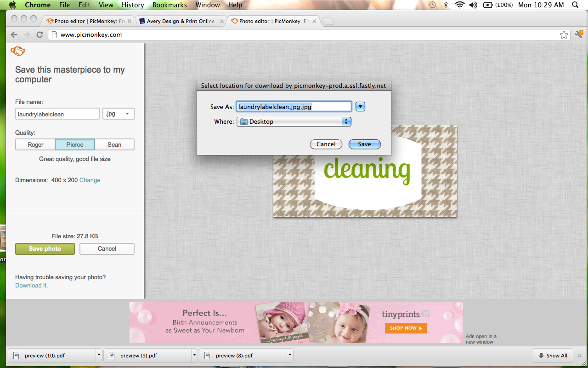
Task: Open Spotlight search from the menu bar
Action: pyautogui.click(x=575, y=5)
